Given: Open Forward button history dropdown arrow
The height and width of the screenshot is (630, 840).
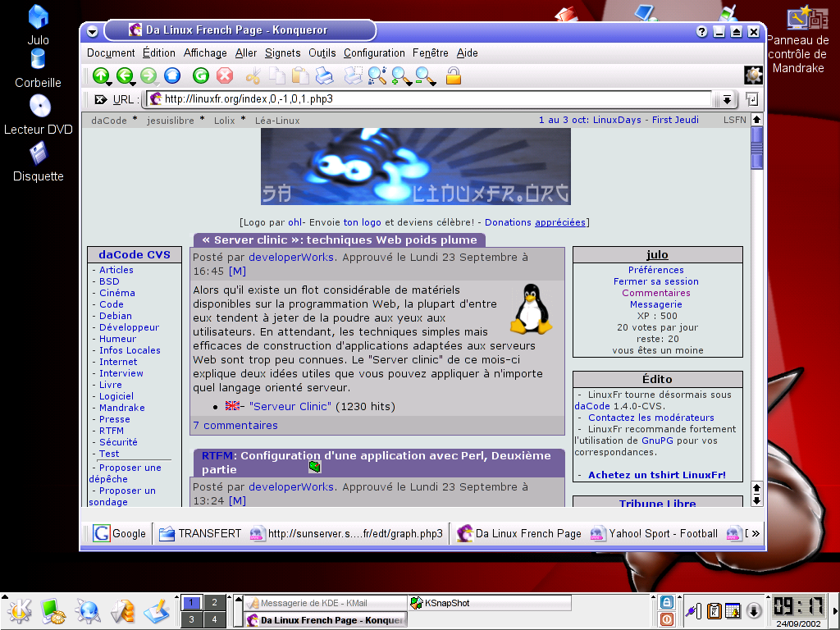Looking at the screenshot, I should 157,84.
